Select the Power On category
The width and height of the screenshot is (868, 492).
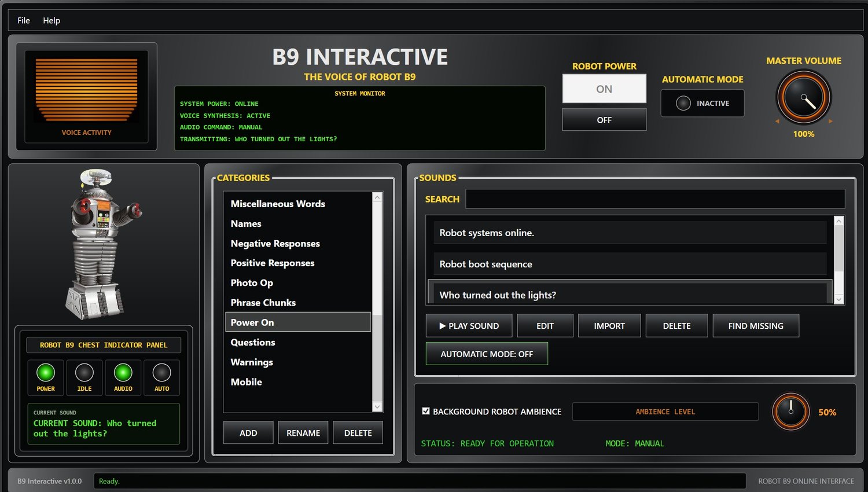[298, 322]
